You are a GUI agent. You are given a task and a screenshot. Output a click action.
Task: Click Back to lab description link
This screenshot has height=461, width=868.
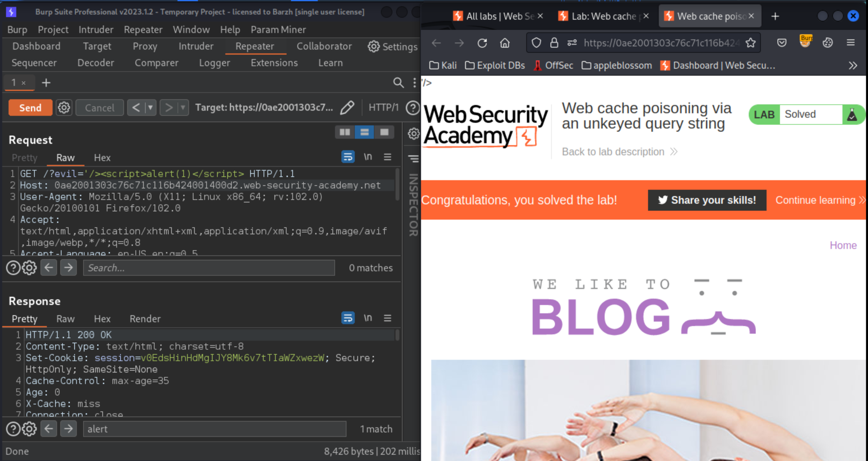click(619, 152)
